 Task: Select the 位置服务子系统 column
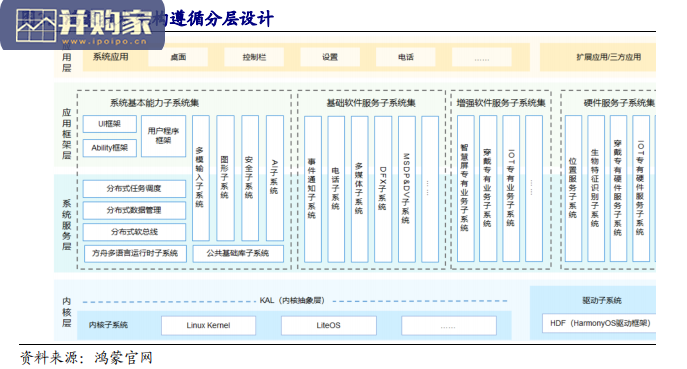coord(573,188)
